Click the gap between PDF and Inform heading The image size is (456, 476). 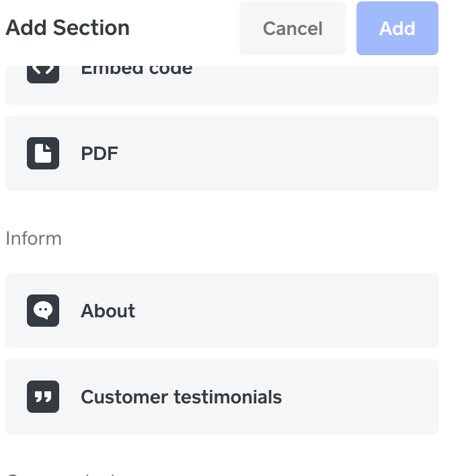tap(222, 208)
